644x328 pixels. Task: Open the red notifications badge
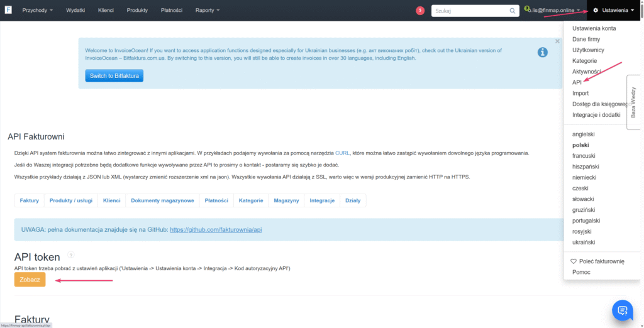[419, 11]
